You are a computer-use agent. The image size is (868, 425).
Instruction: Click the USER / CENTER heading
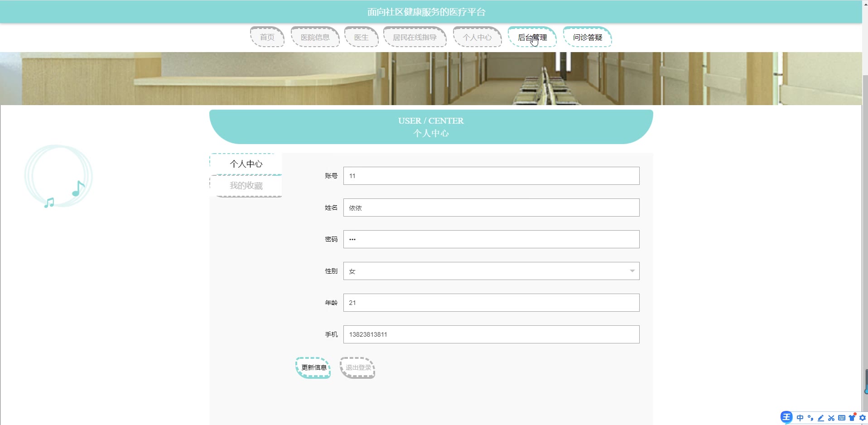[431, 121]
